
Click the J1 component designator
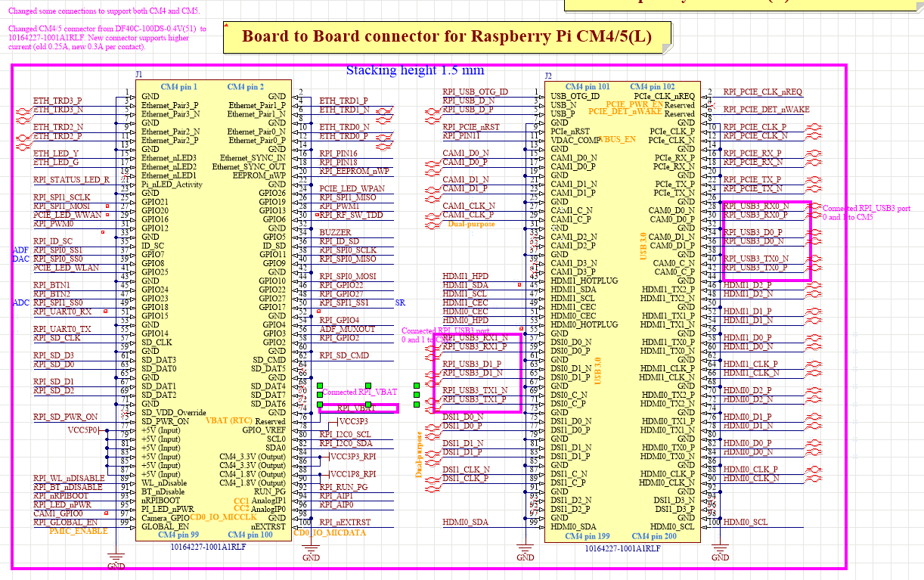click(138, 74)
